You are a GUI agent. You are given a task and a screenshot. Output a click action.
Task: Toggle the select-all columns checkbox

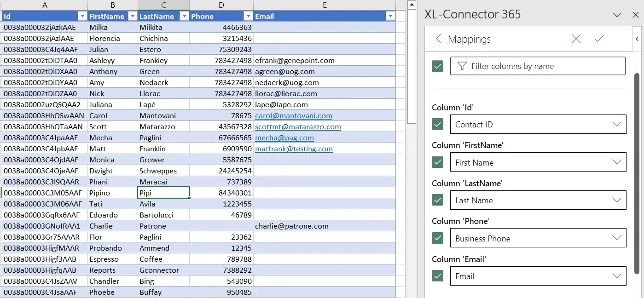tap(437, 66)
